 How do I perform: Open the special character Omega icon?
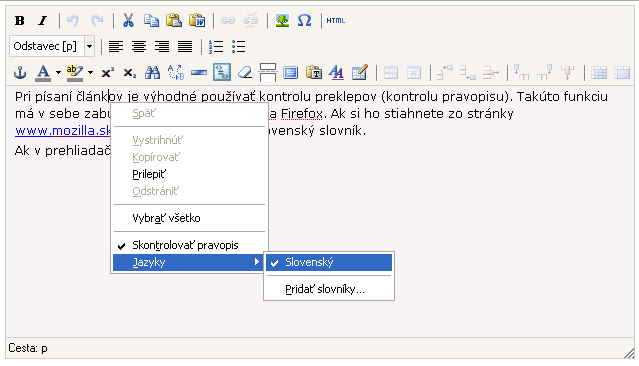tap(304, 20)
